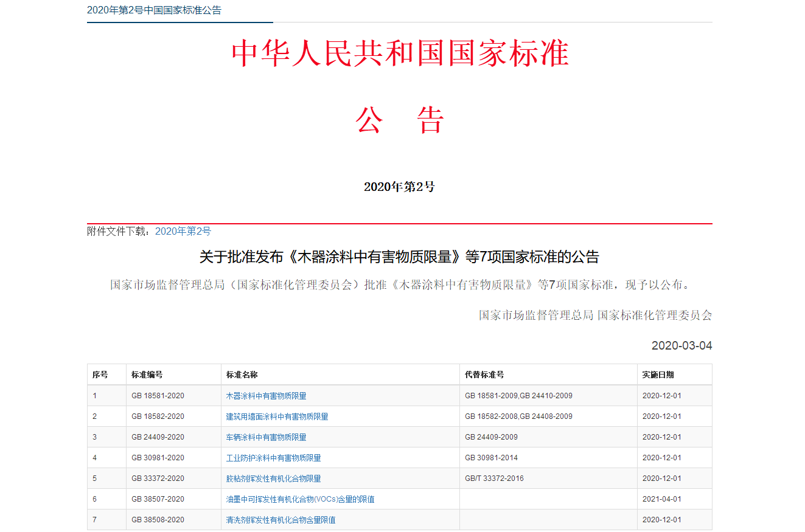
Task: Open the 工业防护涂料中有害物质限量 standard link
Action: point(273,458)
